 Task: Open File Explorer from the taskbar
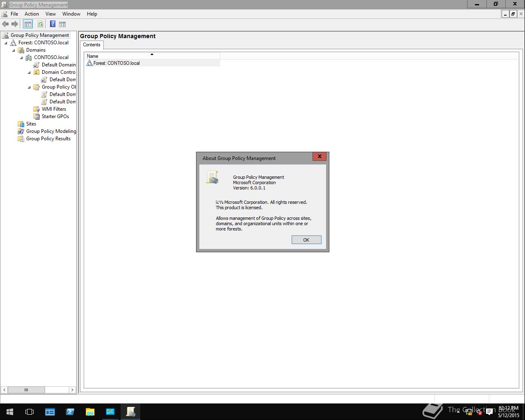pyautogui.click(x=90, y=412)
